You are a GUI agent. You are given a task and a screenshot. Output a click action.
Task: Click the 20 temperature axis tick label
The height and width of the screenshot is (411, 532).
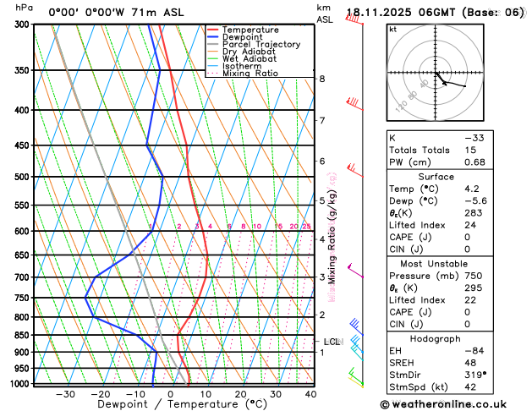pyautogui.click(x=240, y=394)
